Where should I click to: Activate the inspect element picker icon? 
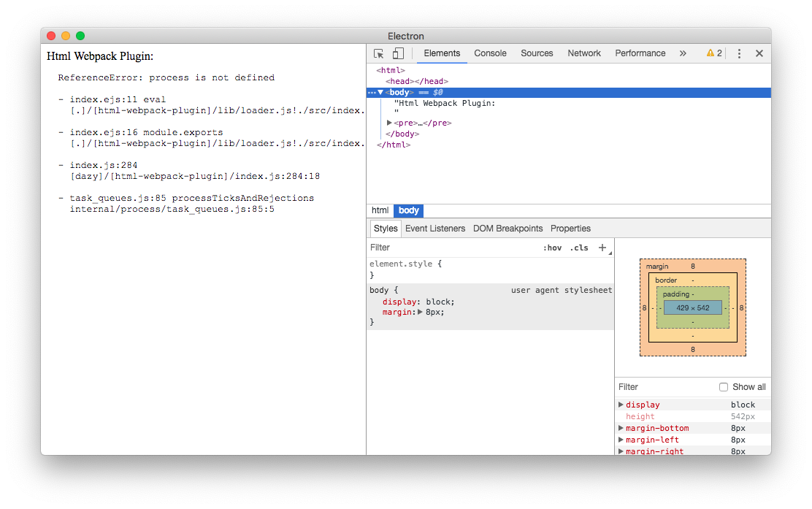tap(378, 53)
